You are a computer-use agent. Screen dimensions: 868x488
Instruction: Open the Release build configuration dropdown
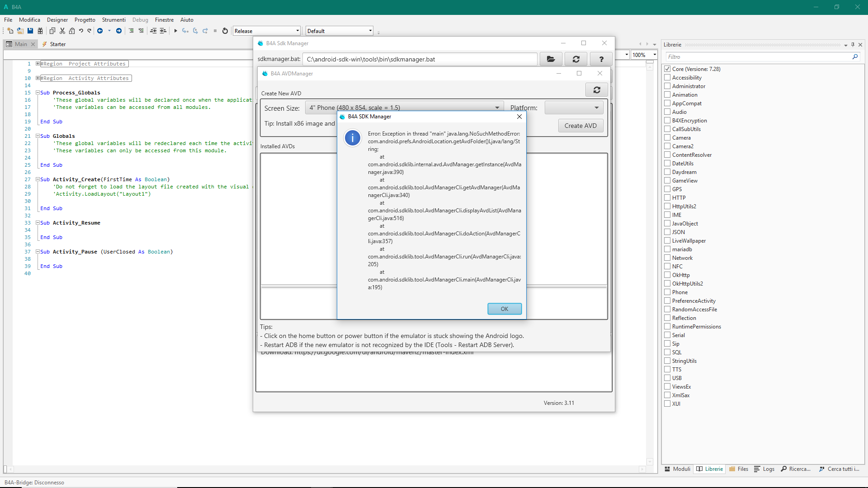(x=267, y=31)
